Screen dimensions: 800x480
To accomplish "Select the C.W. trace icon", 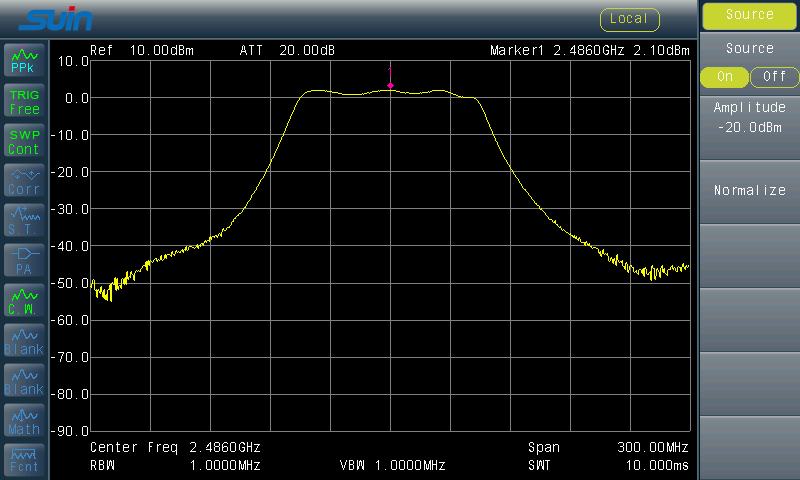I will 24,301.
